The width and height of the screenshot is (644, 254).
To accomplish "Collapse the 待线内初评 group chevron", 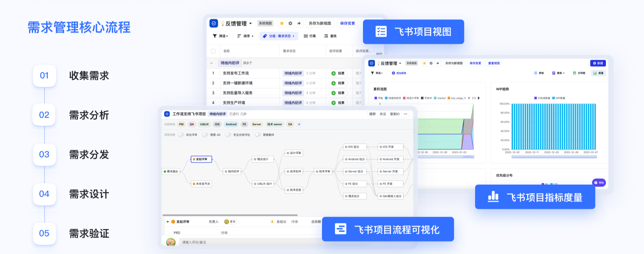I will 211,63.
